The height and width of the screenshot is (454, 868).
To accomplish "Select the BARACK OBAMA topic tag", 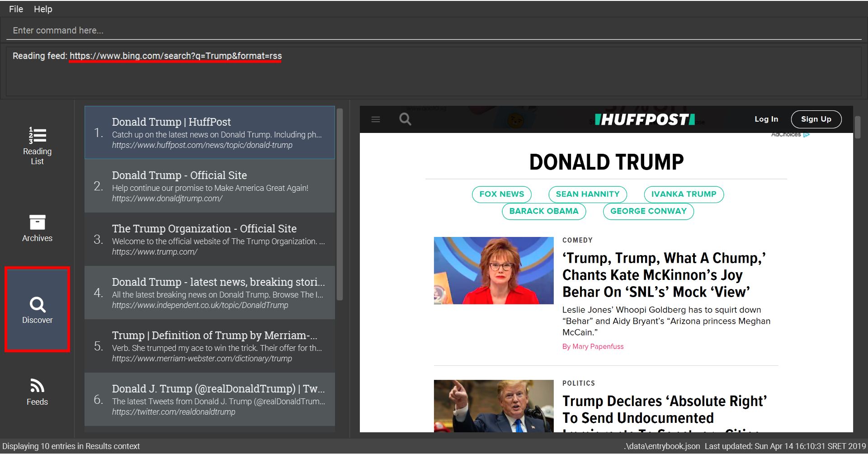I will point(544,211).
